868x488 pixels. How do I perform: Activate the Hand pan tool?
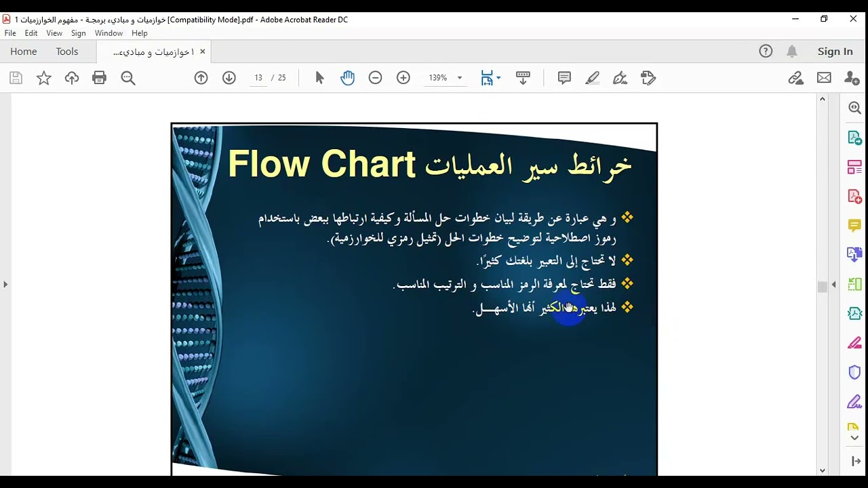(348, 78)
